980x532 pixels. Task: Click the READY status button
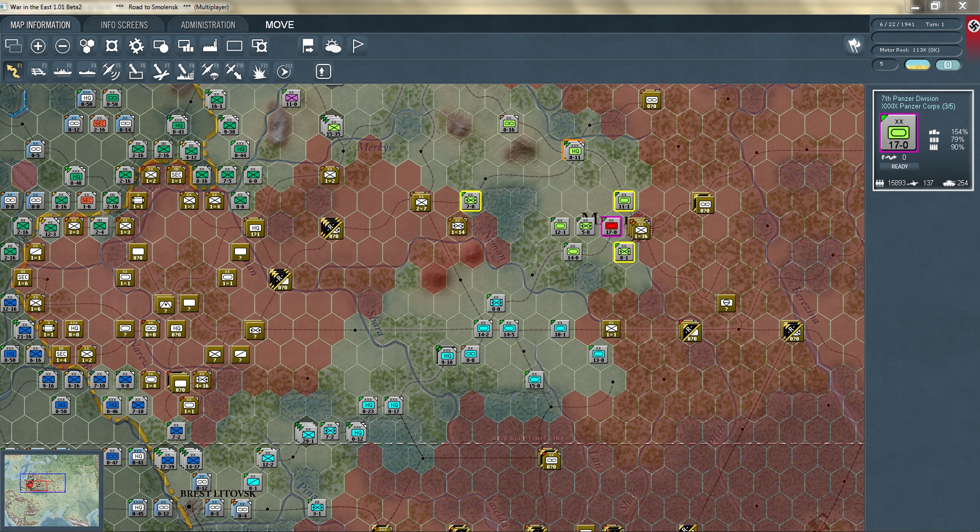(x=899, y=166)
